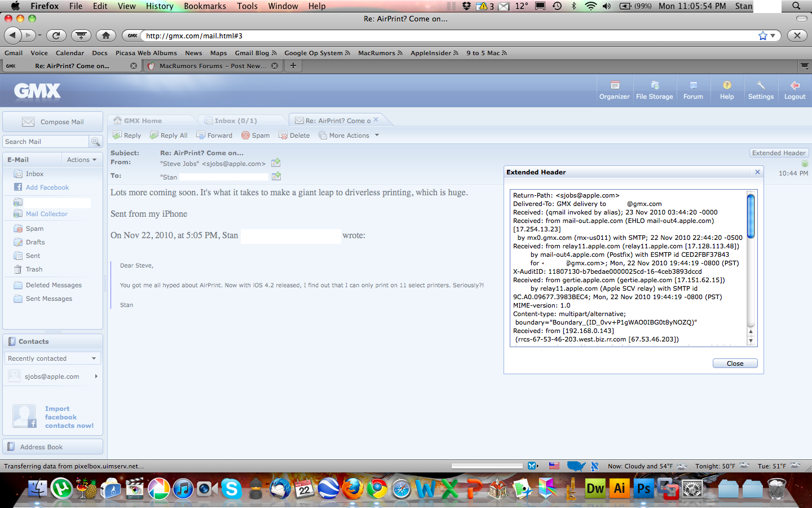Viewport: 812px width, 508px height.
Task: Click the Extended Header scrollbar thumb
Action: (x=751, y=216)
